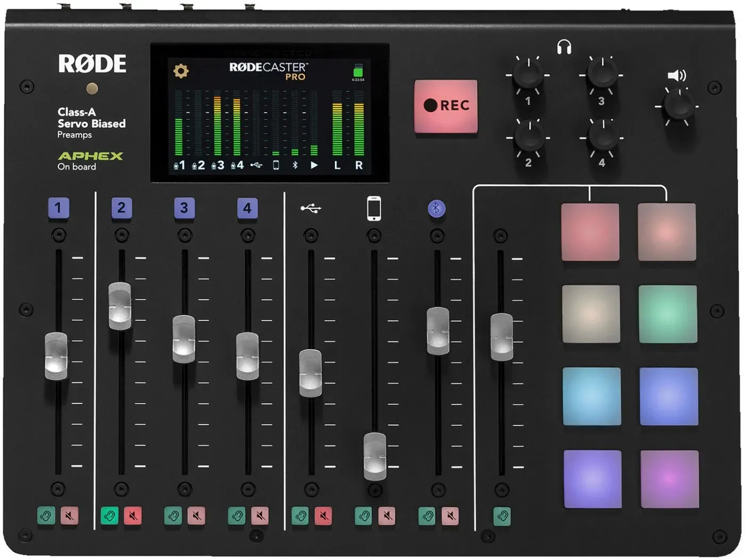The image size is (745, 560).
Task: Trigger the white sound pad beside the green one
Action: [x=591, y=314]
